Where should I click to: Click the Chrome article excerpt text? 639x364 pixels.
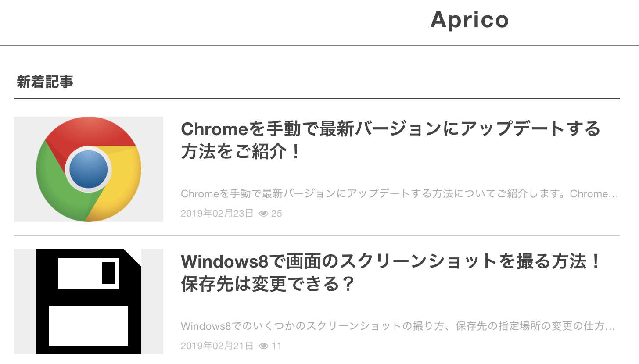[x=395, y=193]
